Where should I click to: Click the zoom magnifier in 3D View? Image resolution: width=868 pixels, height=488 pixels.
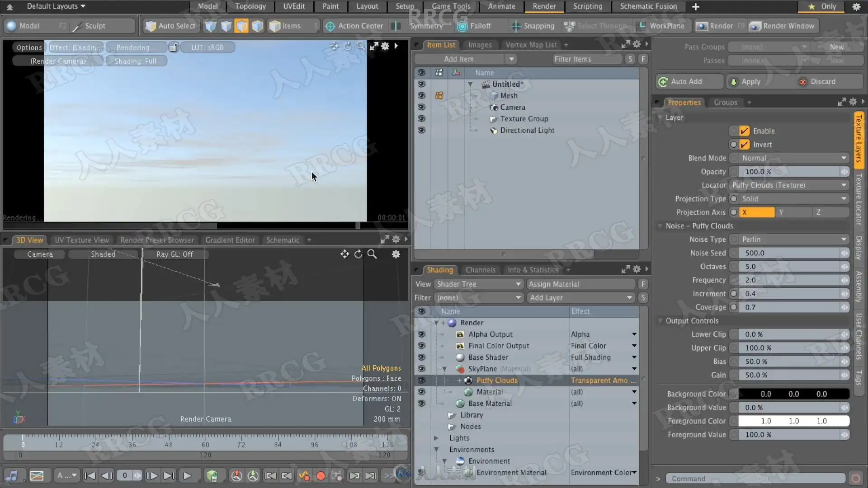pyautogui.click(x=372, y=254)
